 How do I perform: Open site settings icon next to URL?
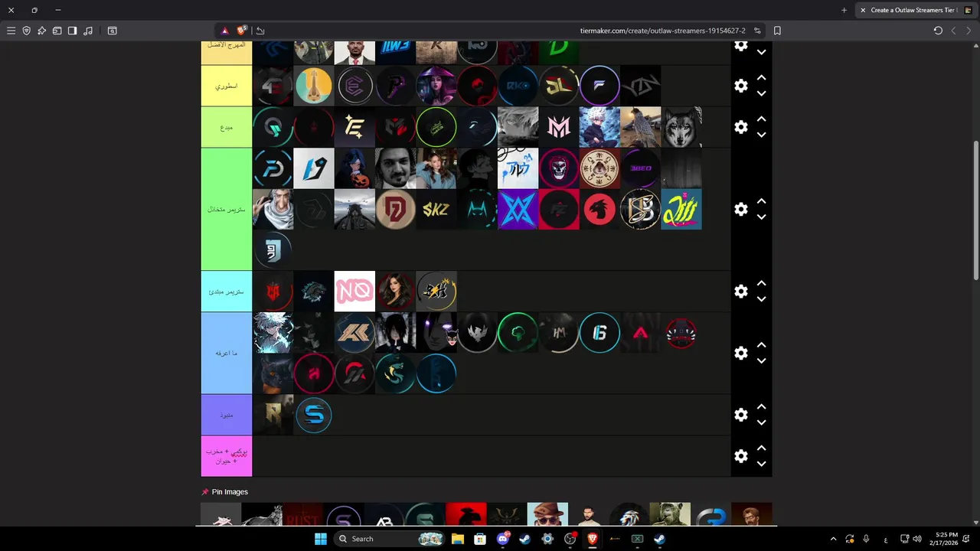click(x=757, y=31)
